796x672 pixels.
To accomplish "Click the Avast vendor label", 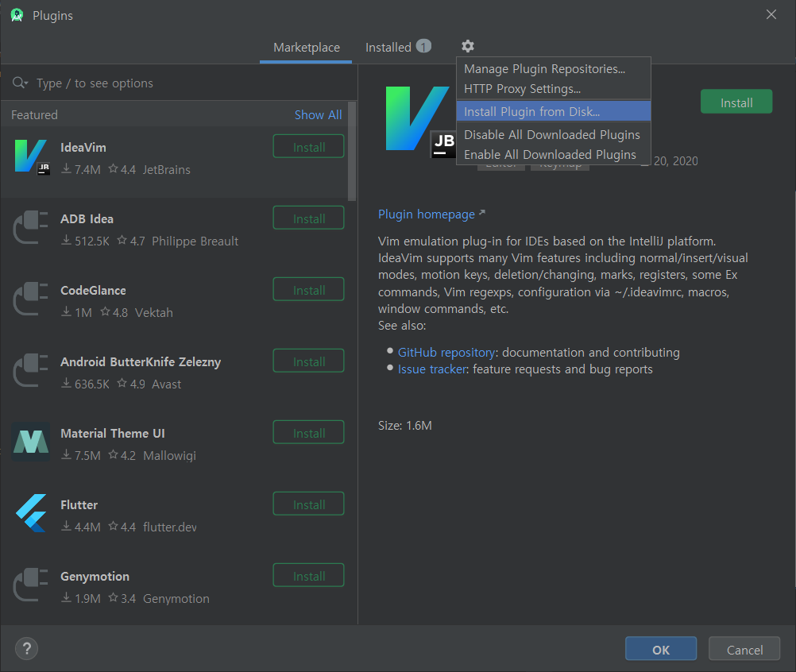I will 167,384.
